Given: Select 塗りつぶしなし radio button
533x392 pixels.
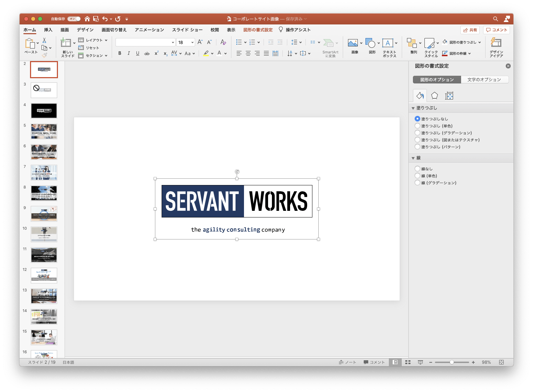Looking at the screenshot, I should 417,119.
